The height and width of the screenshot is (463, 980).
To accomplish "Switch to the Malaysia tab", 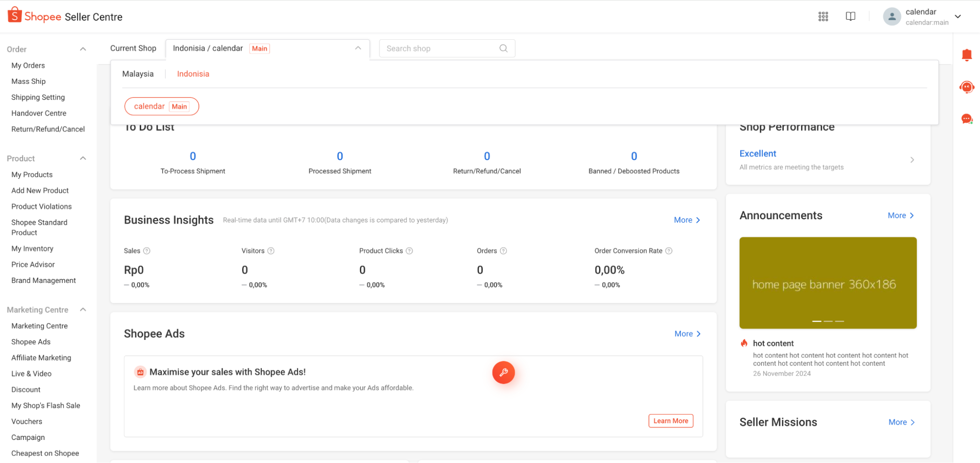I will [138, 74].
